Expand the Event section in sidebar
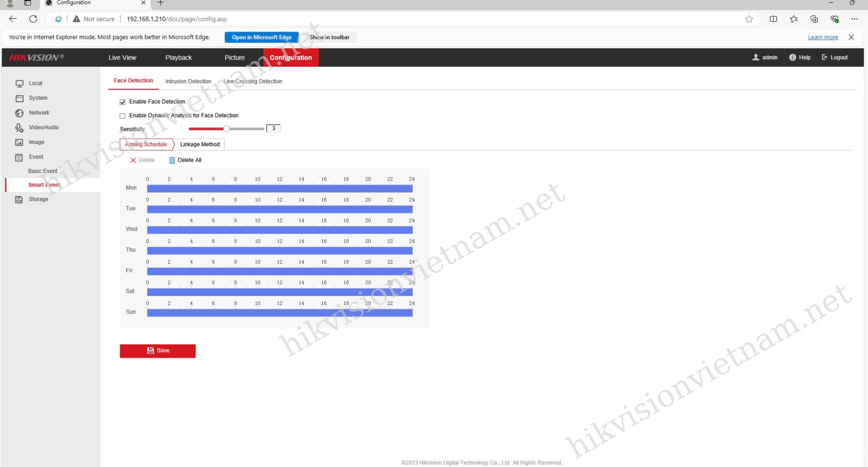The height and width of the screenshot is (467, 868). 36,157
